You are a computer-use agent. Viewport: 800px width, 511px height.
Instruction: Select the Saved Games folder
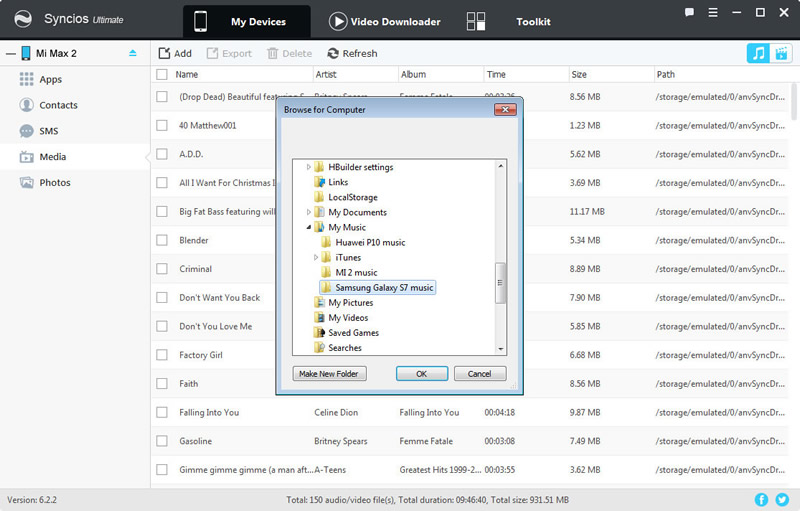tap(354, 333)
